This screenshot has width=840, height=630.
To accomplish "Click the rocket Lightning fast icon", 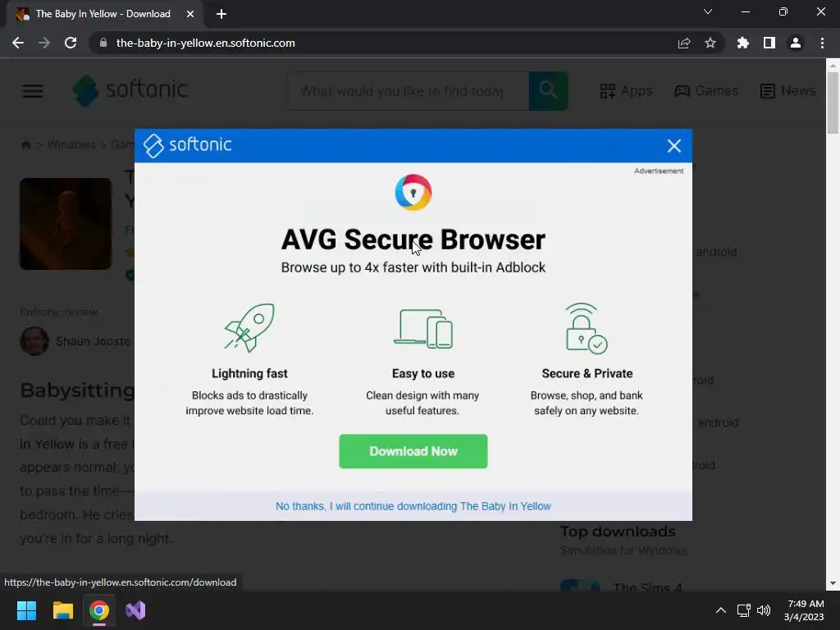I will 249,327.
